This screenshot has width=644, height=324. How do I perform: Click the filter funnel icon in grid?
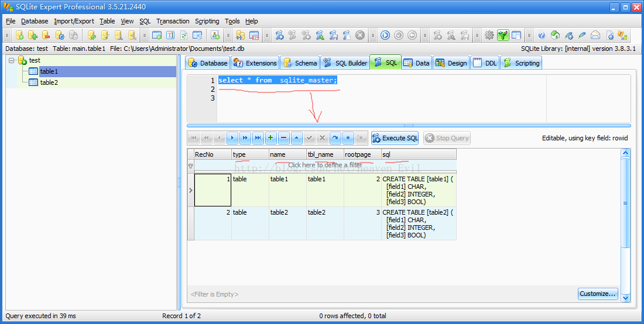(191, 166)
